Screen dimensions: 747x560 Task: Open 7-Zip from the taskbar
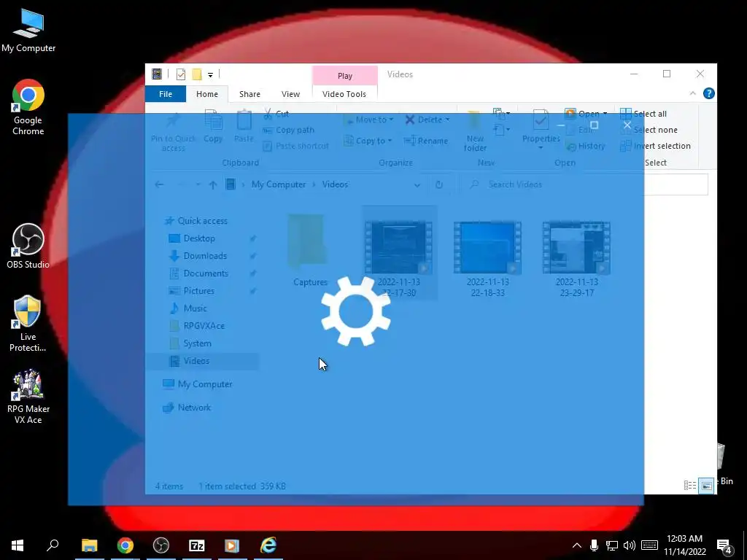click(x=197, y=545)
